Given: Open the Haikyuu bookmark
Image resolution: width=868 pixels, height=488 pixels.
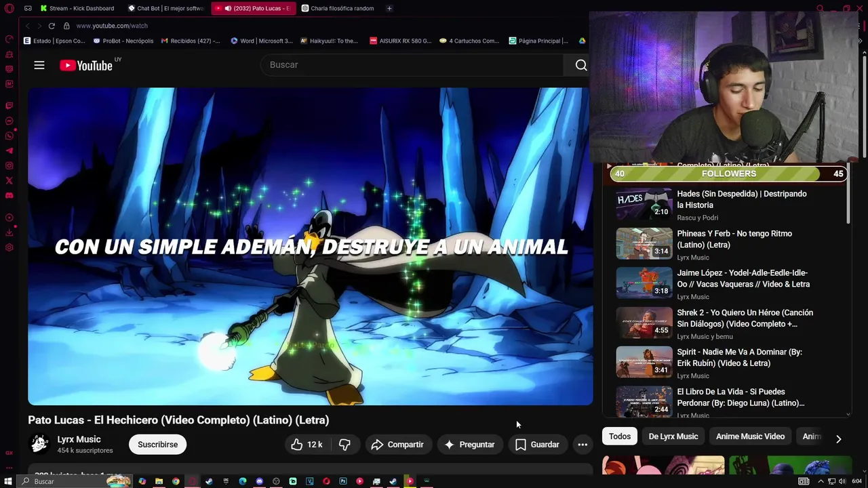Looking at the screenshot, I should click(x=329, y=41).
